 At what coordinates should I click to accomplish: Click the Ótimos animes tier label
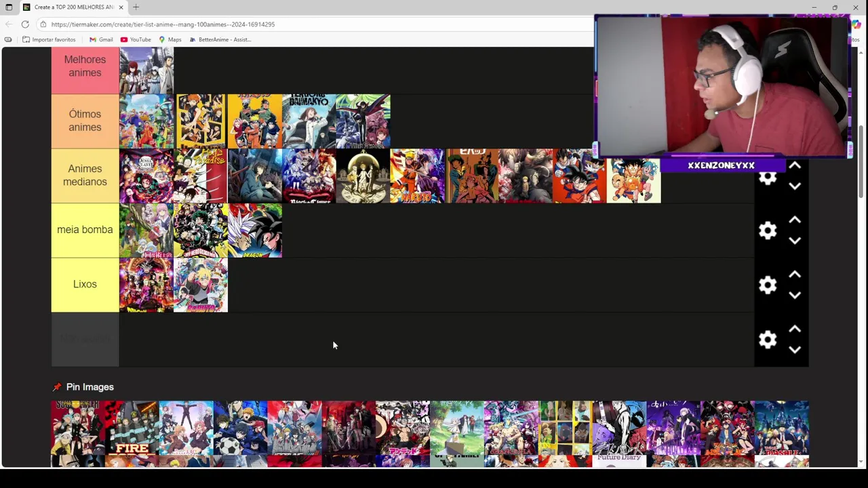[85, 121]
